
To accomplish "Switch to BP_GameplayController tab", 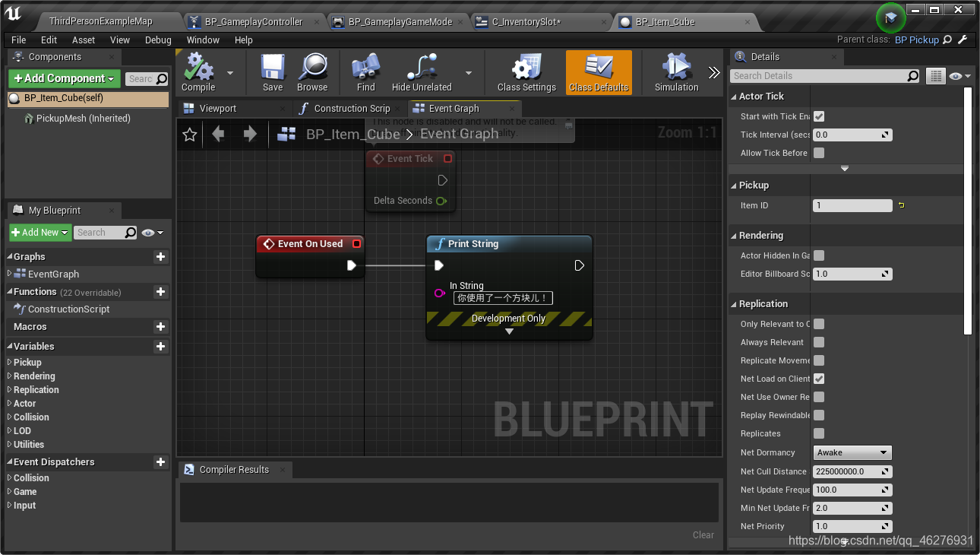I will click(x=254, y=22).
